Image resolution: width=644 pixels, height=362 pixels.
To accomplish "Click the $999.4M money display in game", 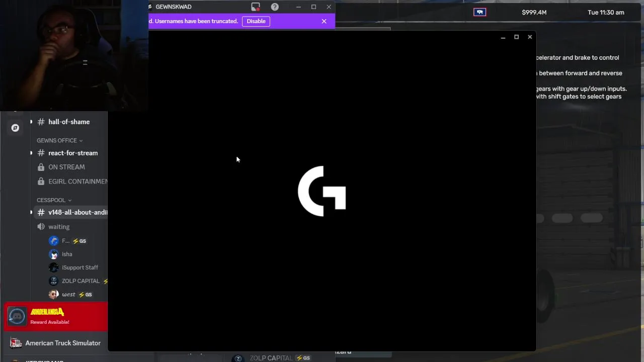I will pyautogui.click(x=534, y=13).
